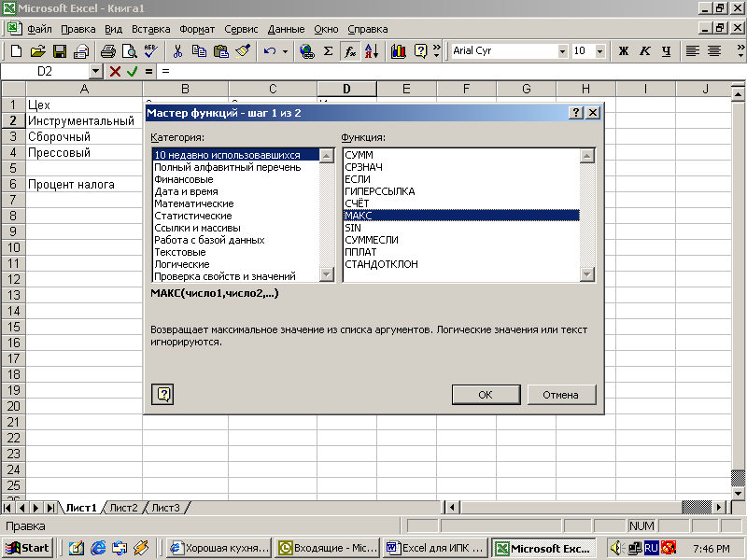Toggle Italic formatting (К)
Screen dimensions: 747x560
[x=644, y=51]
